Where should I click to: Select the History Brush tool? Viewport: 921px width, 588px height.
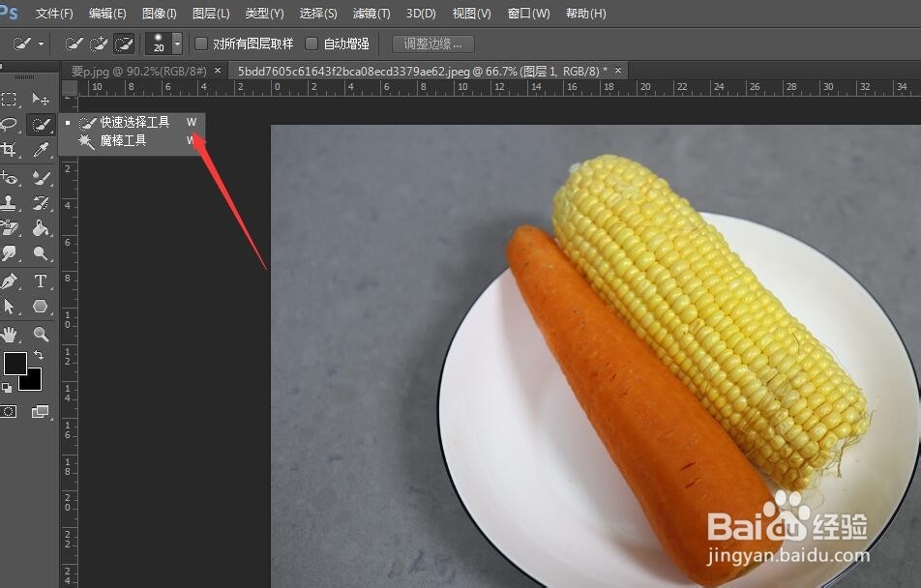click(41, 203)
